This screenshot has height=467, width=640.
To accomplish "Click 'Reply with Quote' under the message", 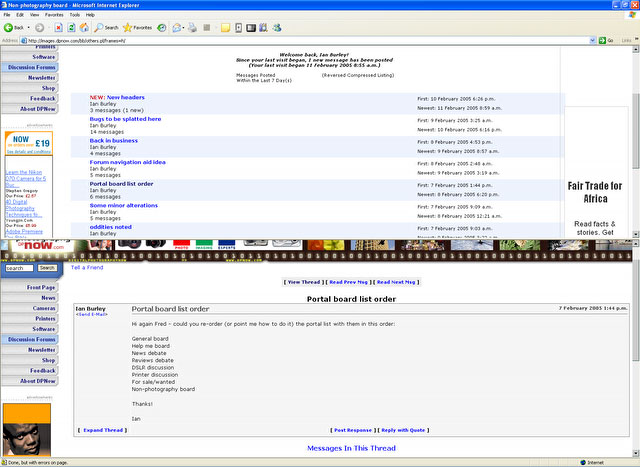I will (403, 430).
